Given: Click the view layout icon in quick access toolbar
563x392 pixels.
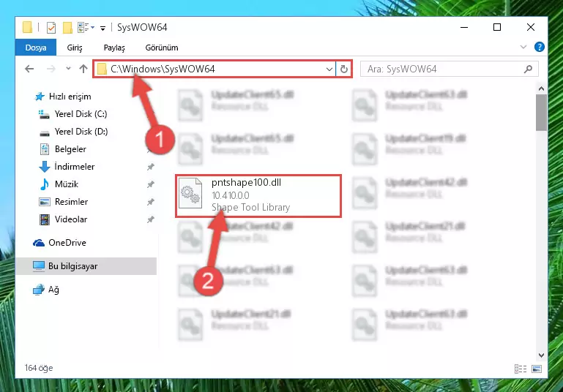Looking at the screenshot, I should click(x=83, y=27).
